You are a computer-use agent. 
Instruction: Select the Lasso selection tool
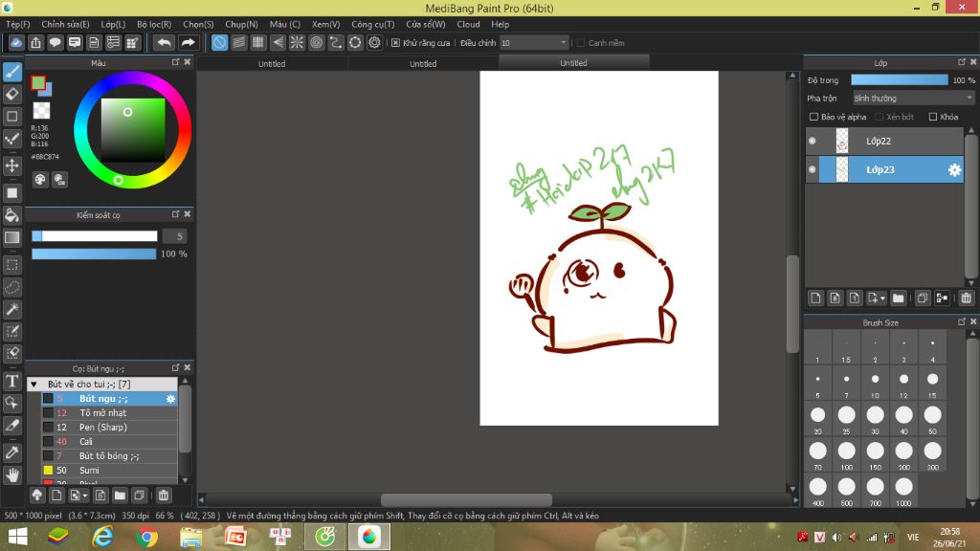(x=11, y=287)
